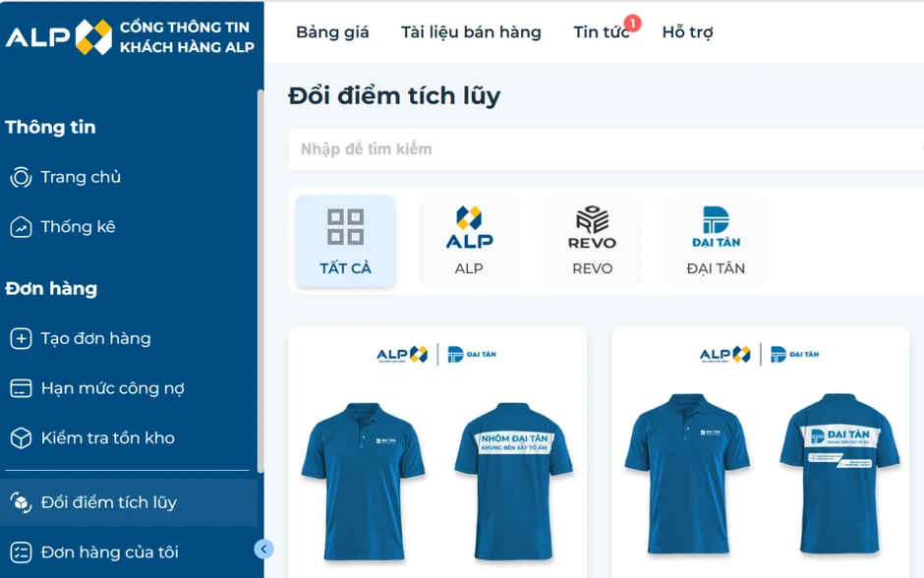Filter by REVO brand
This screenshot has width=924, height=578.
point(592,241)
